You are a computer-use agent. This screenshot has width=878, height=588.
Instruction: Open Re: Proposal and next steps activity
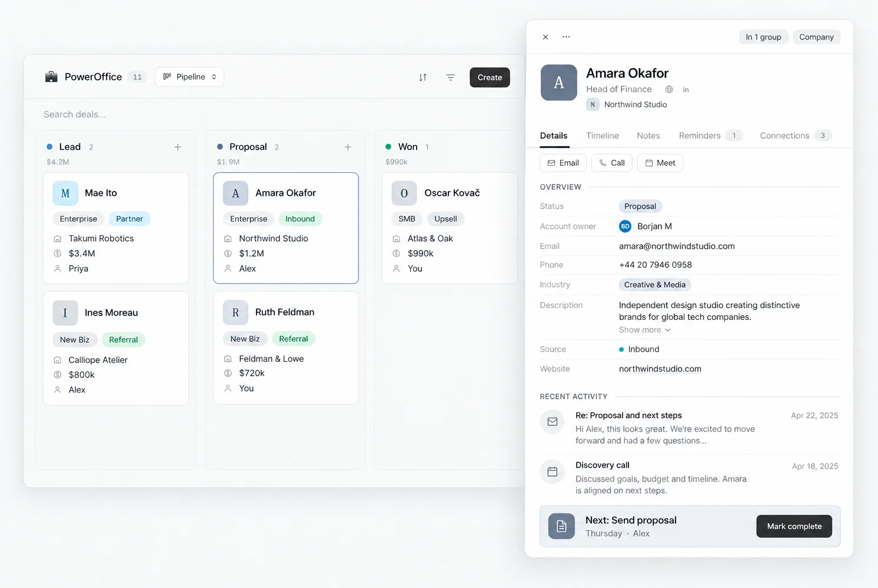690,428
